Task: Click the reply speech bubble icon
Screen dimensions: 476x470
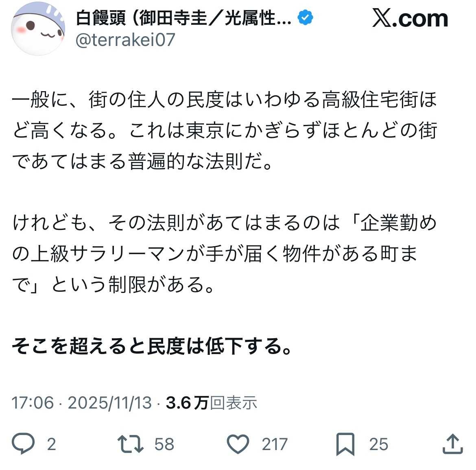Action: (23, 444)
